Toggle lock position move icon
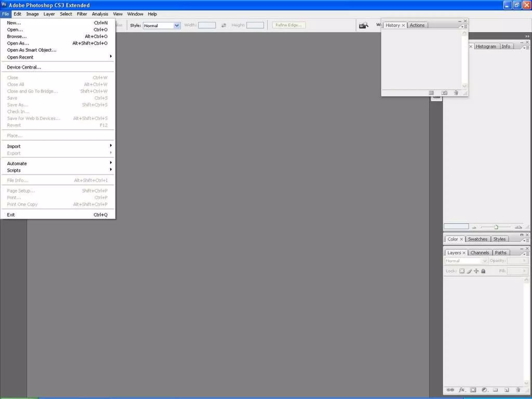 pos(476,271)
